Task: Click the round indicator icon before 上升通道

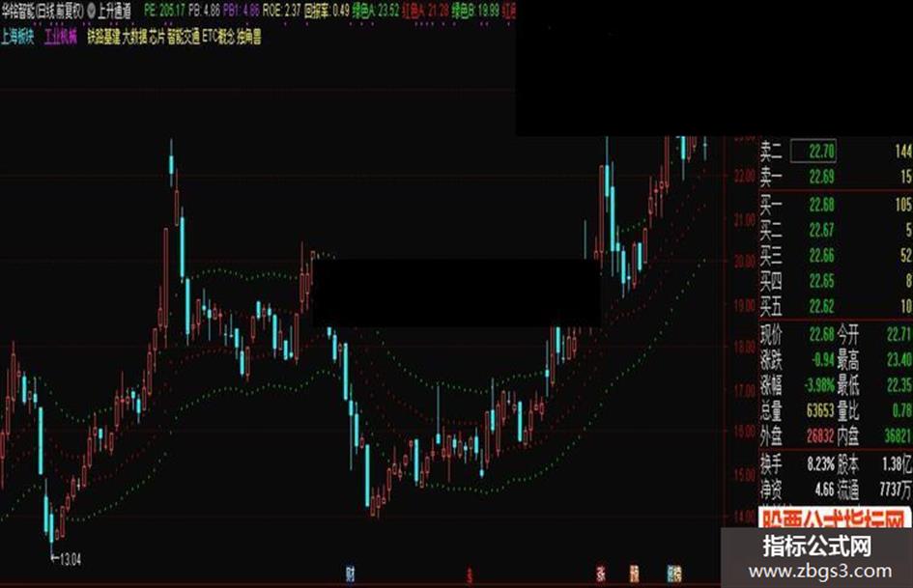Action: [91, 11]
